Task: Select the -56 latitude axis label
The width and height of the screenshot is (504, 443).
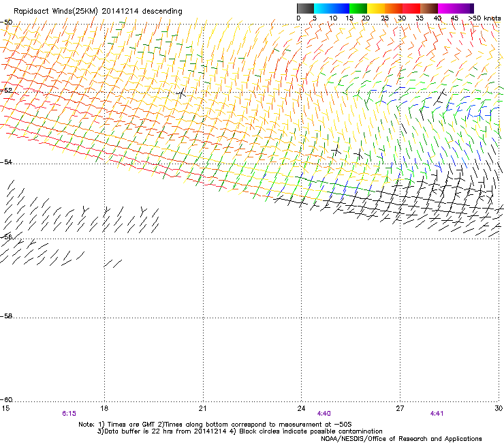Action: click(x=6, y=236)
